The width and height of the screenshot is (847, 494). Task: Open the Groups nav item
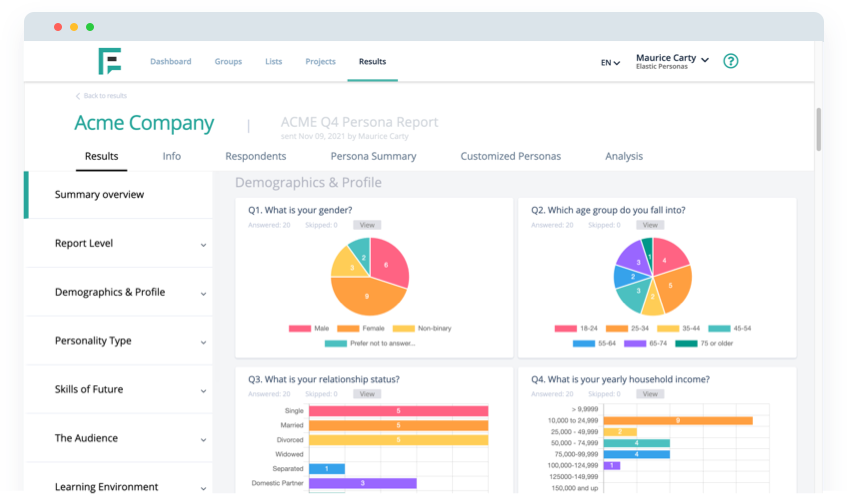tap(228, 62)
